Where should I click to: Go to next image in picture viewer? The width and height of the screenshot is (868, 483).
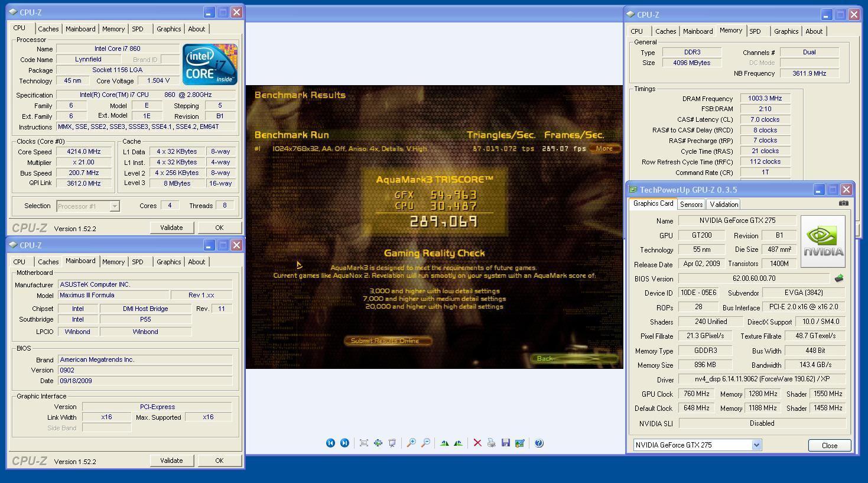coord(344,443)
